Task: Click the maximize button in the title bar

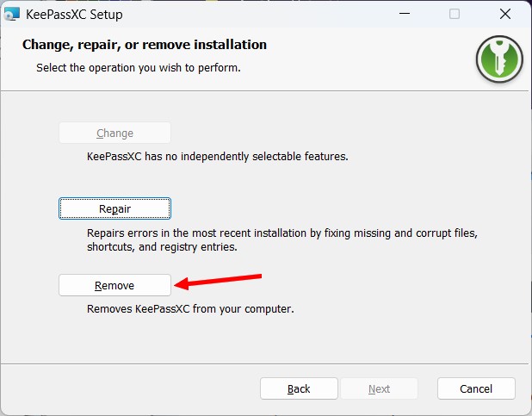Action: tap(455, 14)
